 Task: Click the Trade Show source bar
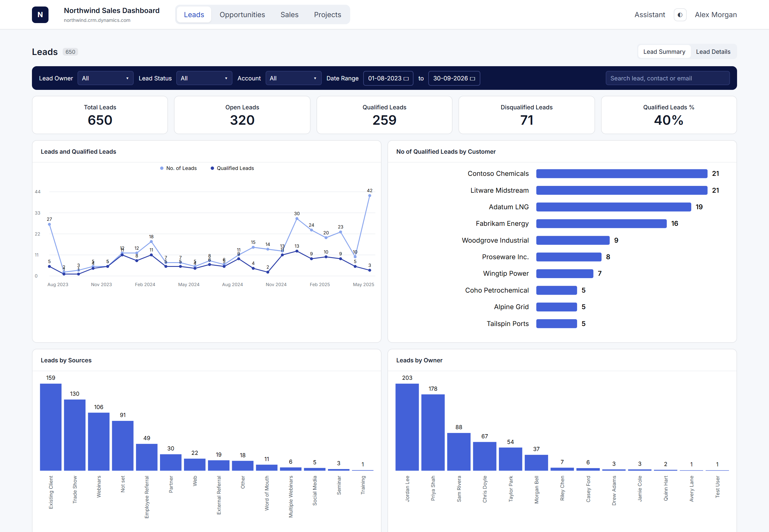tap(75, 435)
